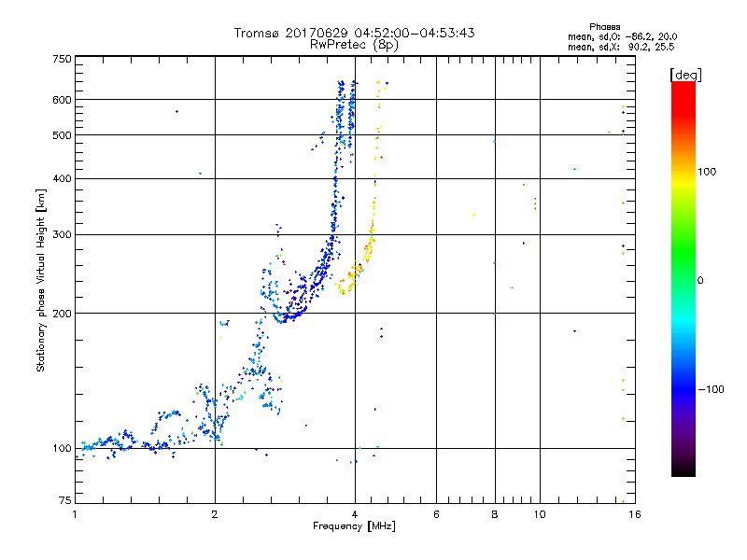Select the 'RwPretec (8p)' subtitle text
747x560 pixels.
coord(354,45)
